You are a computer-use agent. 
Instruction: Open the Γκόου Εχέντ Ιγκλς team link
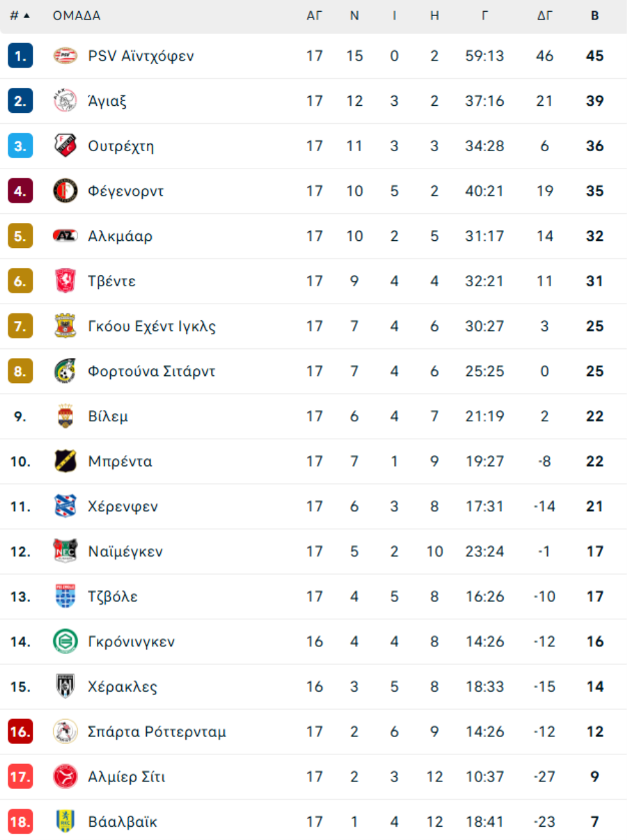click(152, 327)
